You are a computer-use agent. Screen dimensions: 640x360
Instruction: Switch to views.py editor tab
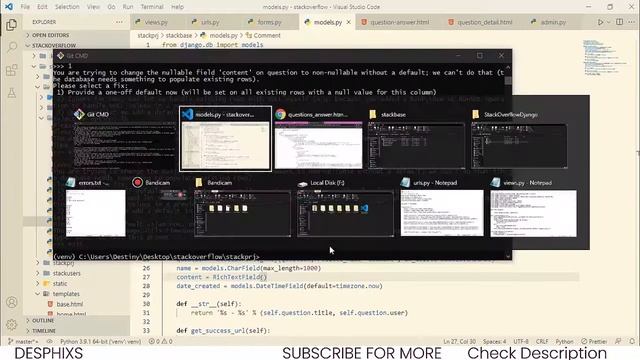pyautogui.click(x=156, y=22)
